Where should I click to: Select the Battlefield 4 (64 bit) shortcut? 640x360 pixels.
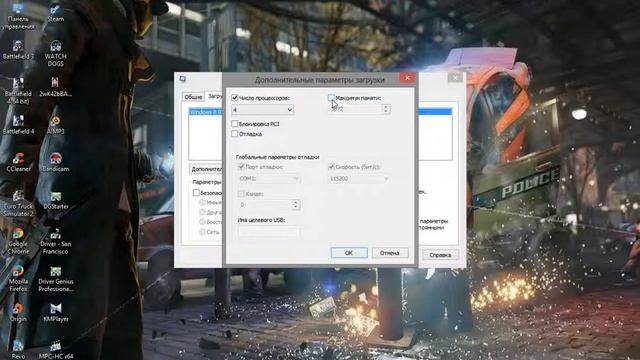(18, 91)
